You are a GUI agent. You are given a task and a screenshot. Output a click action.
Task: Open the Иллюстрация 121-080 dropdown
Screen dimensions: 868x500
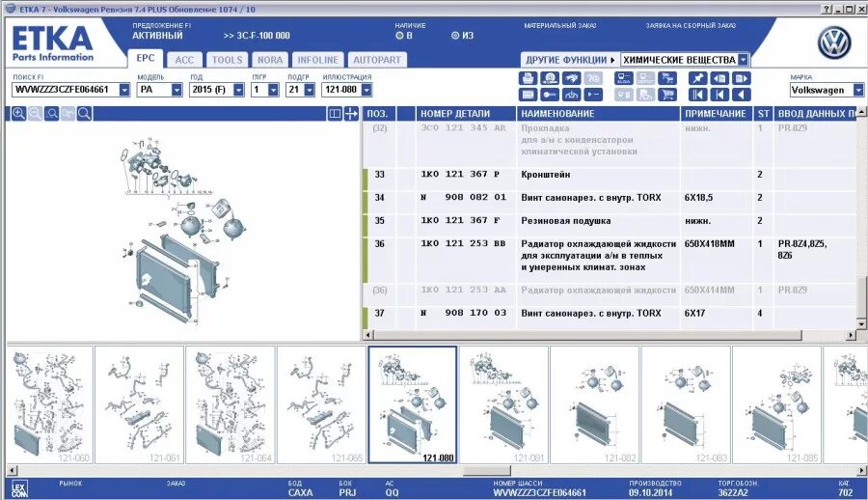pos(366,90)
